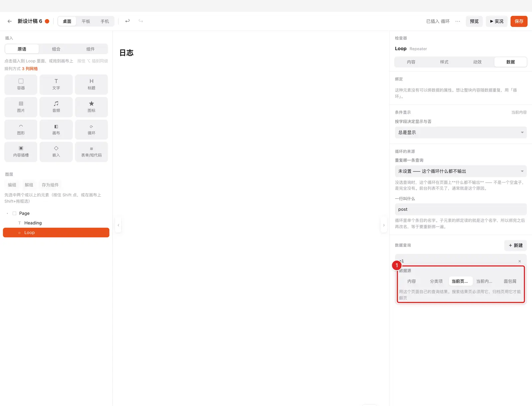Choose 分类项 as the data source
The height and width of the screenshot is (406, 532).
click(436, 281)
